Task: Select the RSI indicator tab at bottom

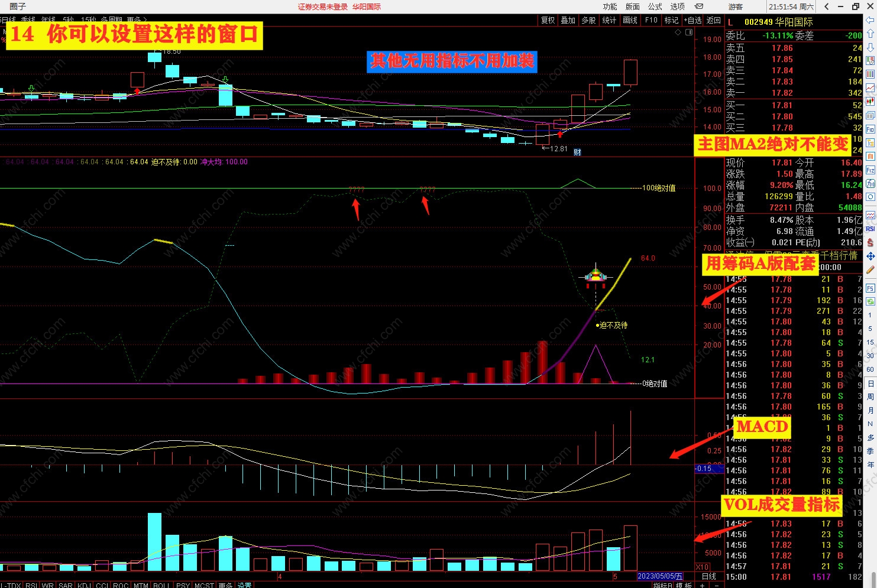Action: click(31, 585)
